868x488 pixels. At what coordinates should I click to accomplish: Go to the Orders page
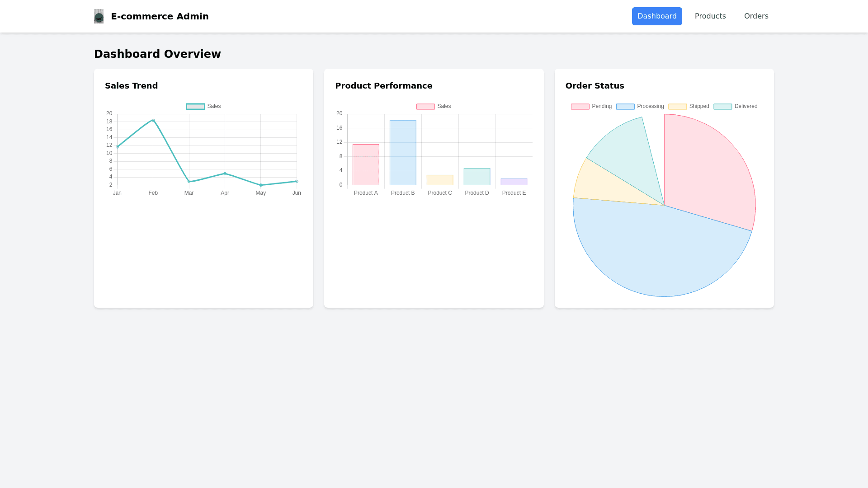coord(756,16)
